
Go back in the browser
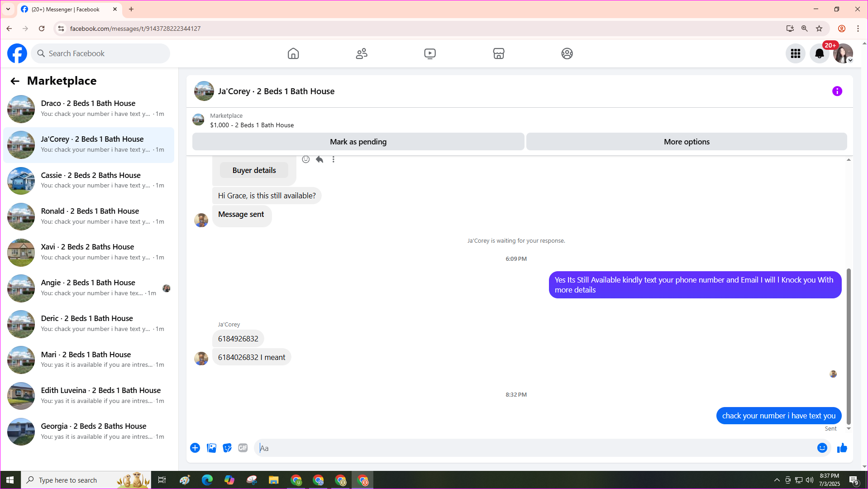click(x=9, y=29)
